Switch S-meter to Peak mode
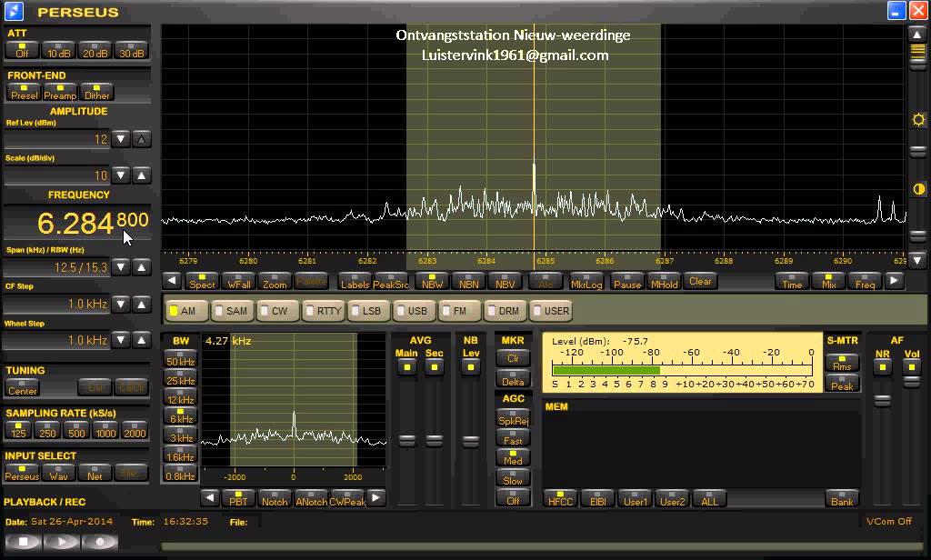 coord(842,383)
